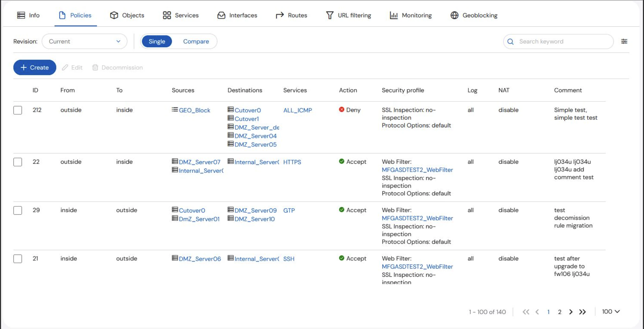Click the filter settings sliders icon
Screen dimensions: 644x329
624,41
